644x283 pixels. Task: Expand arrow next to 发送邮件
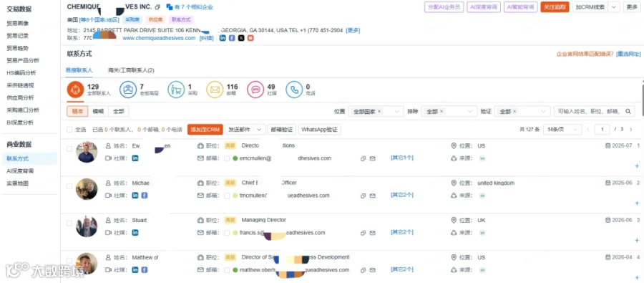[x=260, y=130]
